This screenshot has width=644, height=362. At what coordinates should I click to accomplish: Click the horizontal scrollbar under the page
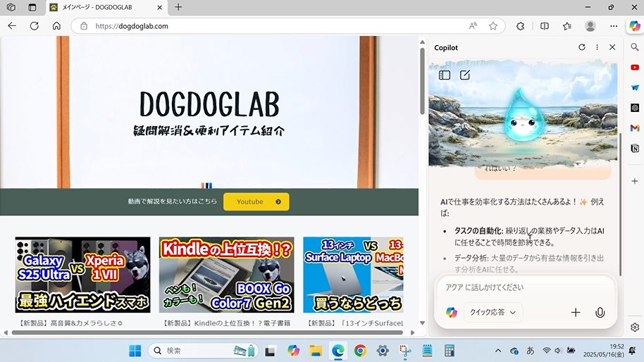pos(204,332)
